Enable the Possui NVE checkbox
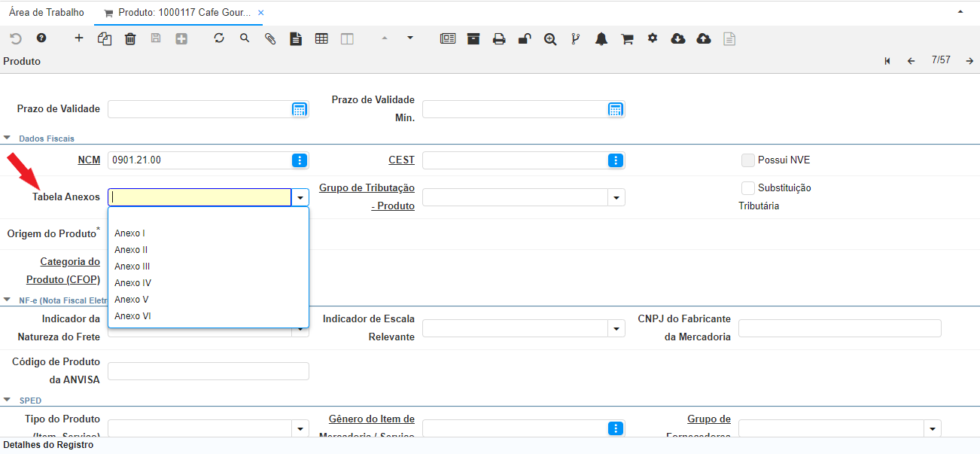Image resolution: width=980 pixels, height=454 pixels. (x=748, y=160)
